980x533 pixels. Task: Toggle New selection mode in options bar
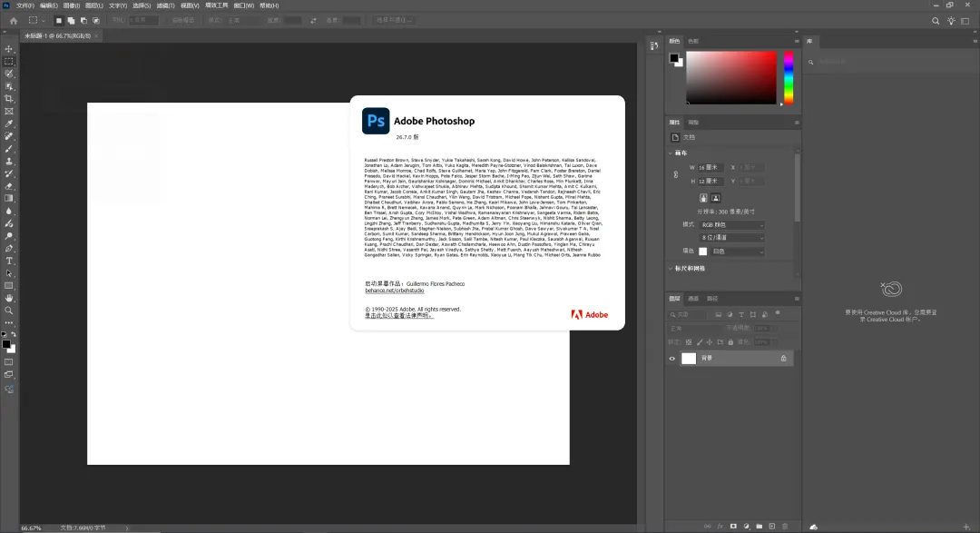pyautogui.click(x=59, y=21)
